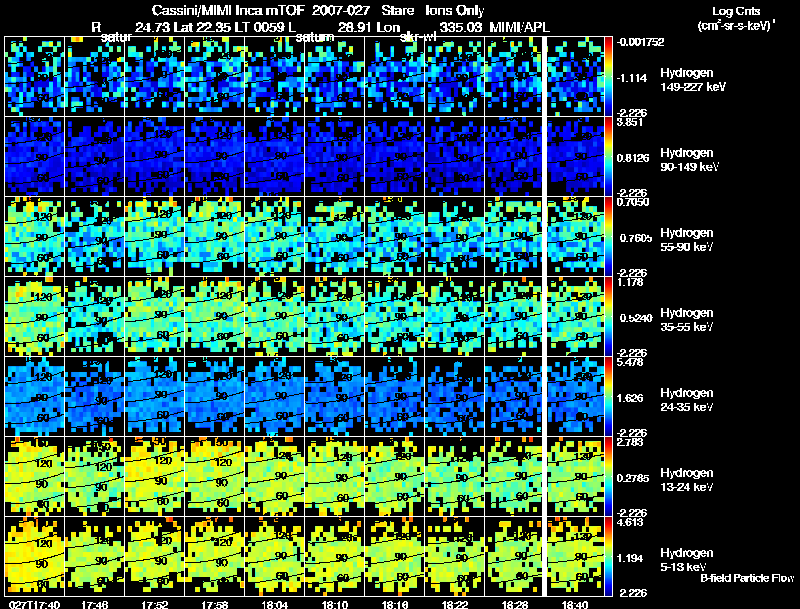Click the 0.5240 scale midpoint value
This screenshot has height=609, width=800.
coord(636,318)
